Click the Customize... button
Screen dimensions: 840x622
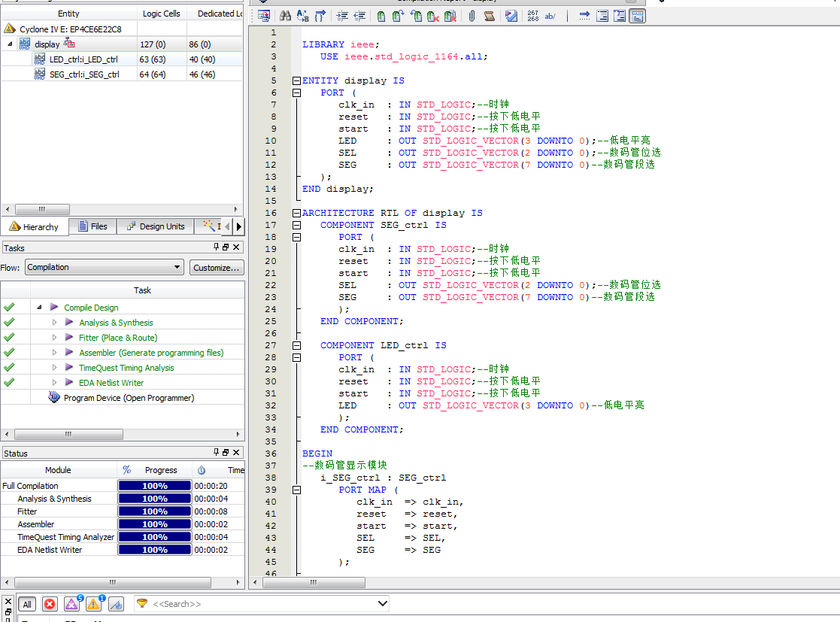217,267
